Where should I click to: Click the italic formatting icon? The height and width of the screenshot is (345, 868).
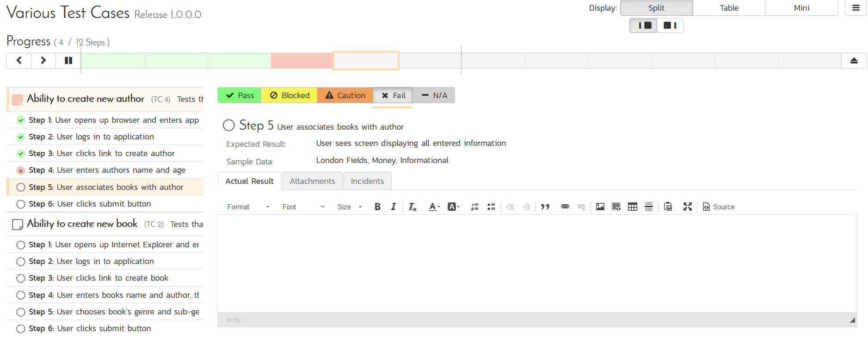point(393,207)
